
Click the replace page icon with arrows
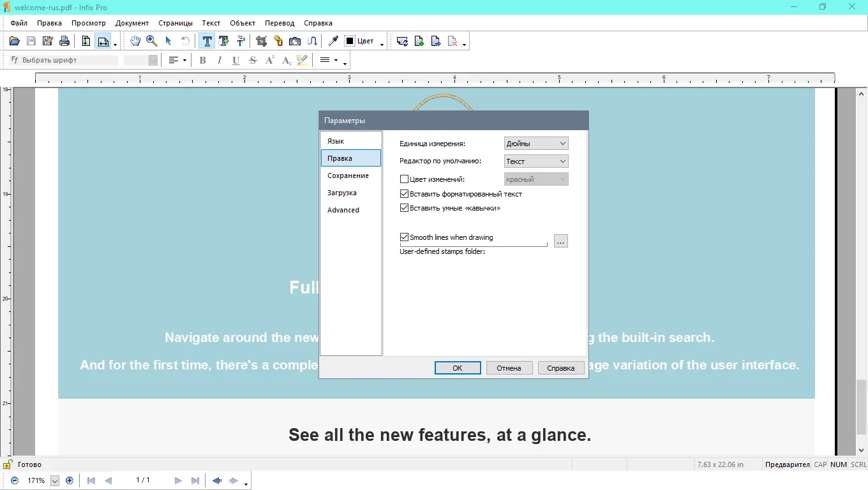pos(402,41)
